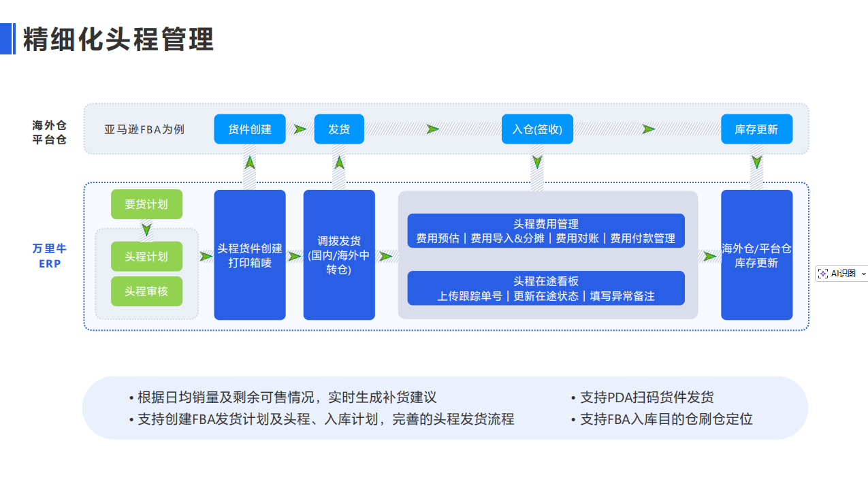
Task: Click the bullet 支持FBA入库目的仓刷仓定位
Action: point(662,419)
